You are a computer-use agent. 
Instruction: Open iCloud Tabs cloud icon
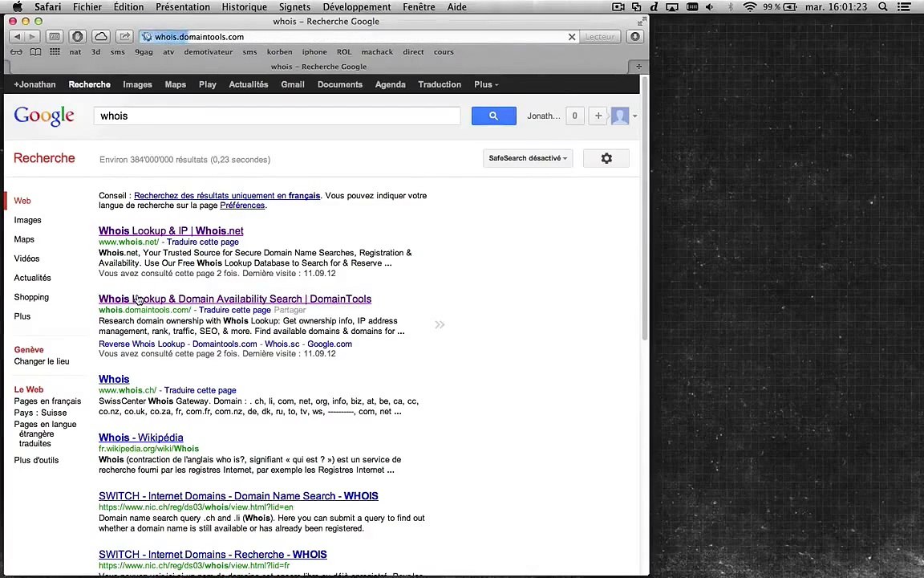101,37
